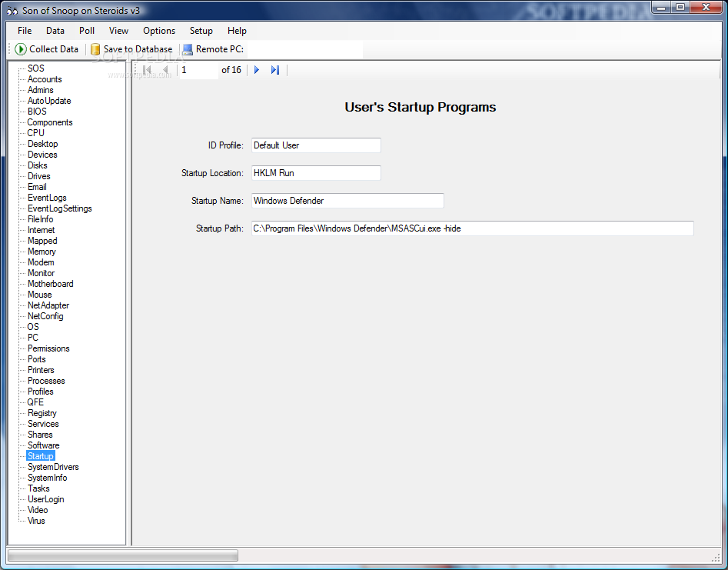
Task: Select Memory in the tree
Action: pyautogui.click(x=42, y=252)
